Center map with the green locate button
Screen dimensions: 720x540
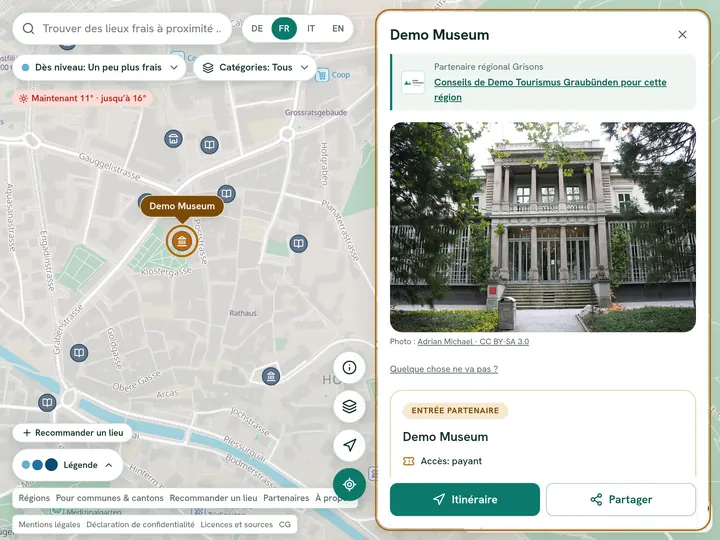pyautogui.click(x=349, y=484)
